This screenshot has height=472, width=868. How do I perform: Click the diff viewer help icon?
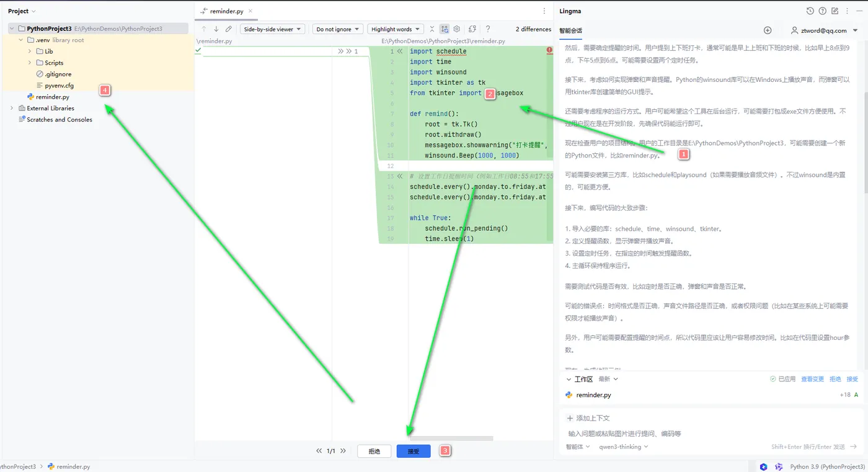click(x=488, y=29)
